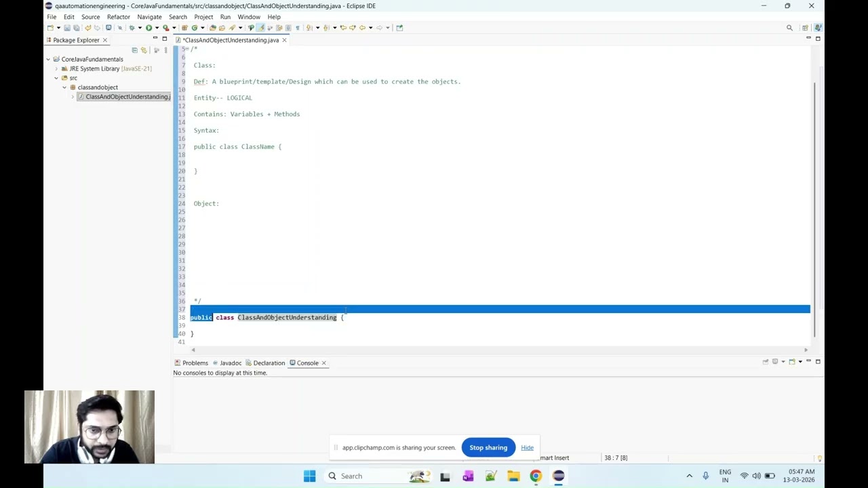
Task: Open the Run button dropdown arrow
Action: 157,28
